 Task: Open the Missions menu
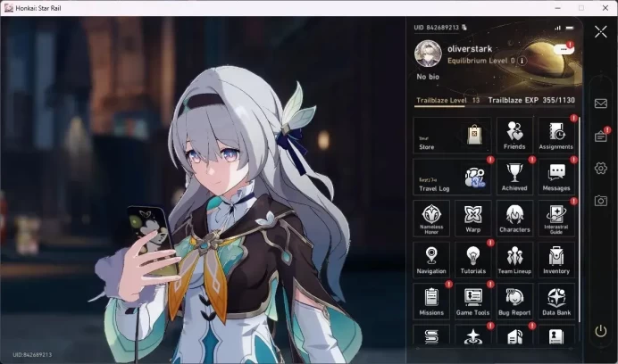tap(431, 302)
